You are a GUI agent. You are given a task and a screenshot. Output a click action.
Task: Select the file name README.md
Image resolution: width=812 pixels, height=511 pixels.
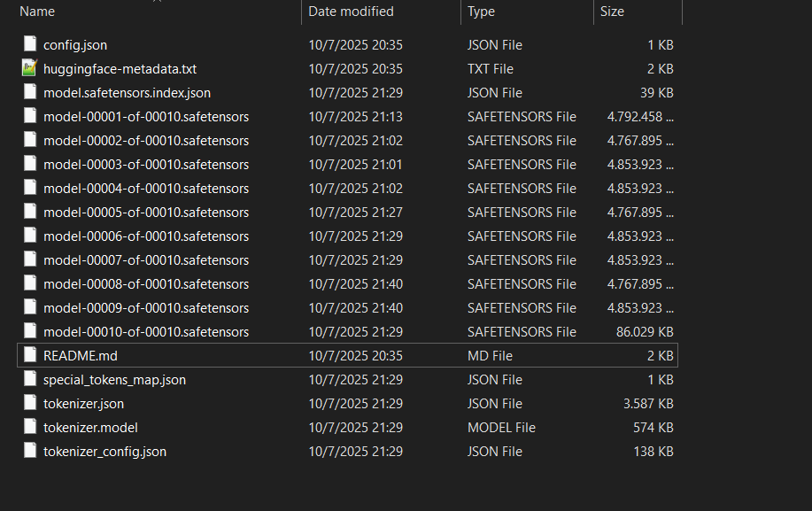(x=81, y=356)
